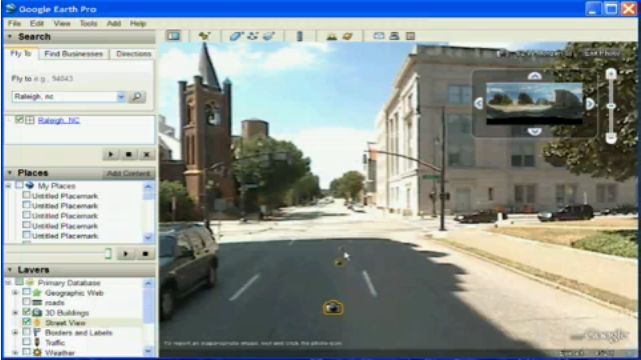Select the Add Path tool
This screenshot has height=360, width=641.
[253, 36]
